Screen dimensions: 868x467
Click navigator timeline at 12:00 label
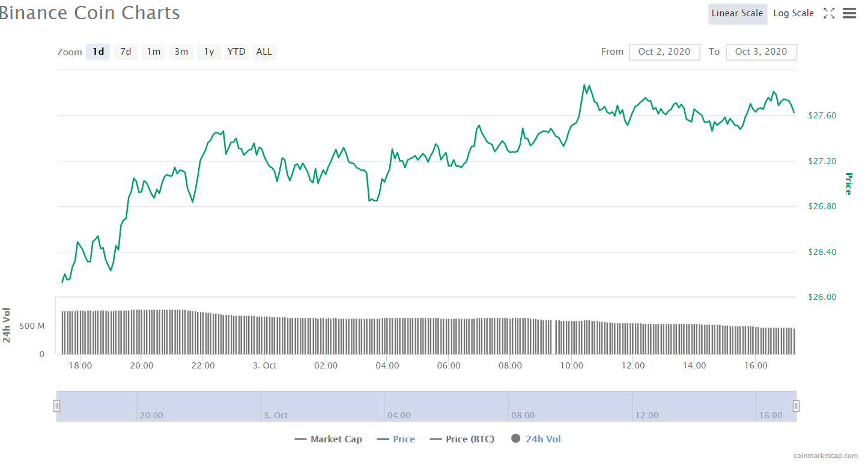point(647,415)
